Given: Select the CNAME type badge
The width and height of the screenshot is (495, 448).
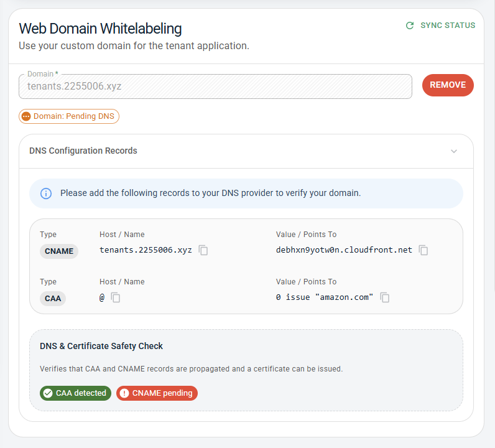Looking at the screenshot, I should [x=59, y=251].
